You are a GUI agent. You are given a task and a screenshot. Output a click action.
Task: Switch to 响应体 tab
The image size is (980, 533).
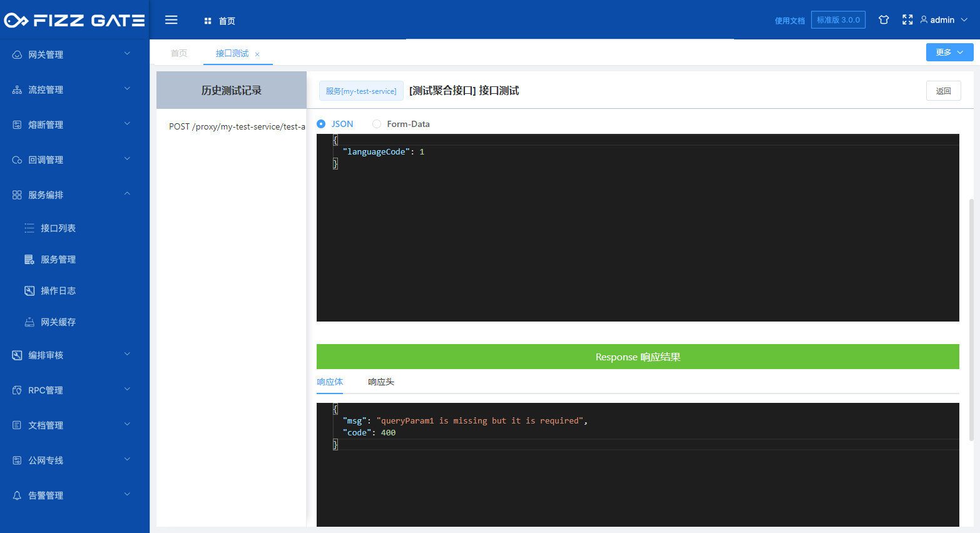(x=330, y=382)
